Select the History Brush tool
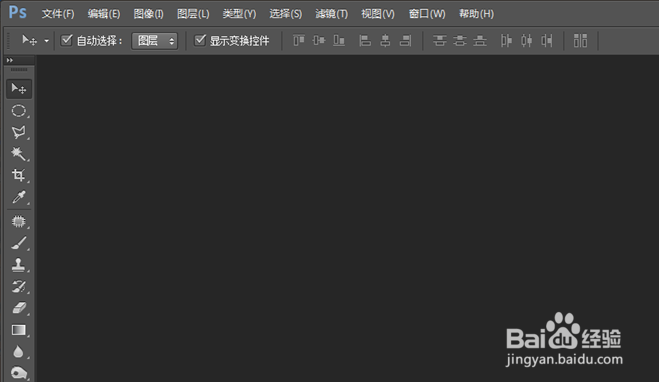 [x=19, y=287]
